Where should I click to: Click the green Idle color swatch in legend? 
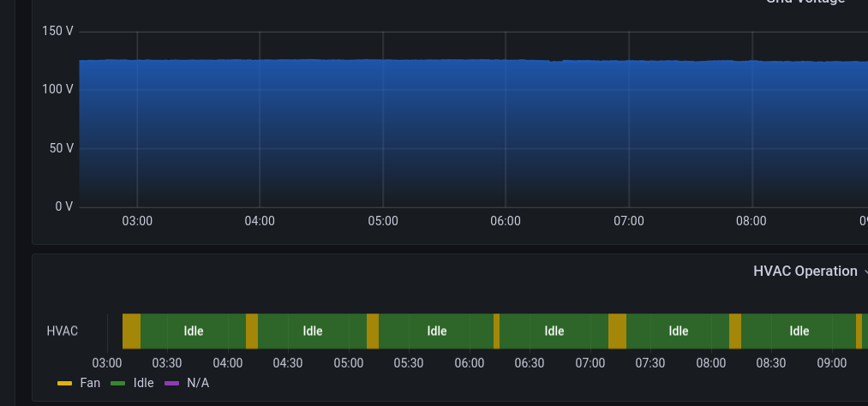118,384
